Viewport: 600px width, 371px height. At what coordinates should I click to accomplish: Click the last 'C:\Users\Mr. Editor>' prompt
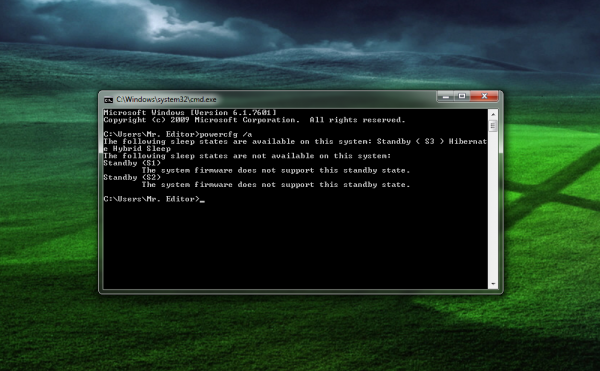click(x=152, y=199)
